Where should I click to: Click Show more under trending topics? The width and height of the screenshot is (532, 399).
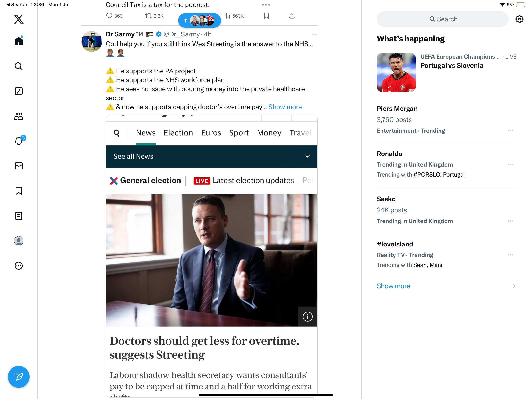[x=393, y=286]
